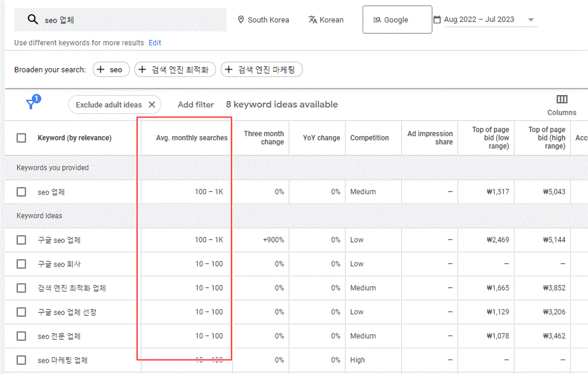Sort by Top of page bid high range
Image resolution: width=588 pixels, height=374 pixels.
coord(546,138)
